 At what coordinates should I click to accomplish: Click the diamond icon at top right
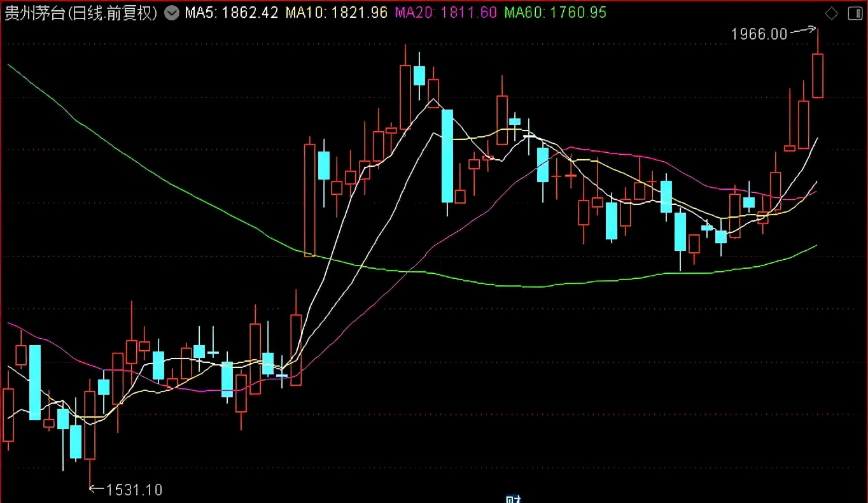832,13
